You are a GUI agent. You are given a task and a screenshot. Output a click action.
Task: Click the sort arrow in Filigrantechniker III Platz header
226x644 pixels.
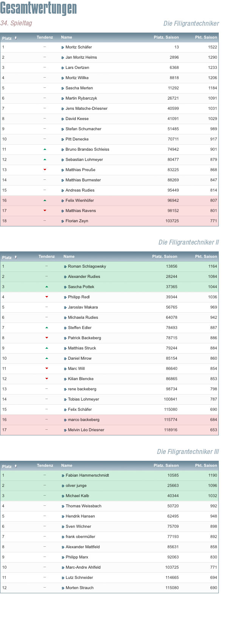click(x=16, y=466)
